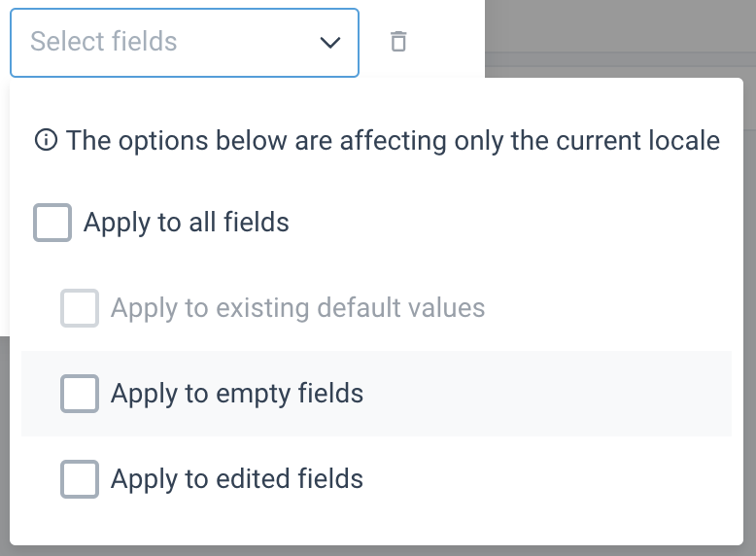
Task: Click the greyed 'Apply to existing default values' label
Action: point(297,308)
